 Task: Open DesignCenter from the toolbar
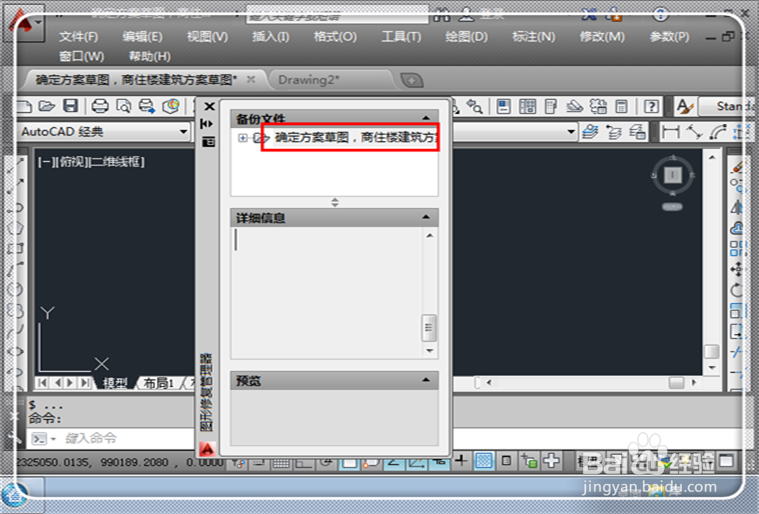(527, 106)
